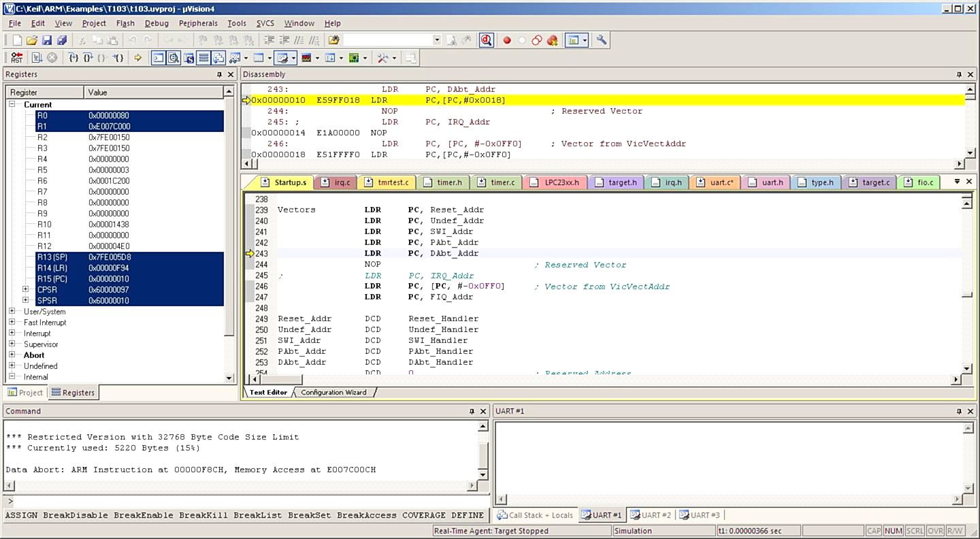Click the Step Over icon
The width and height of the screenshot is (980, 539).
[87, 58]
